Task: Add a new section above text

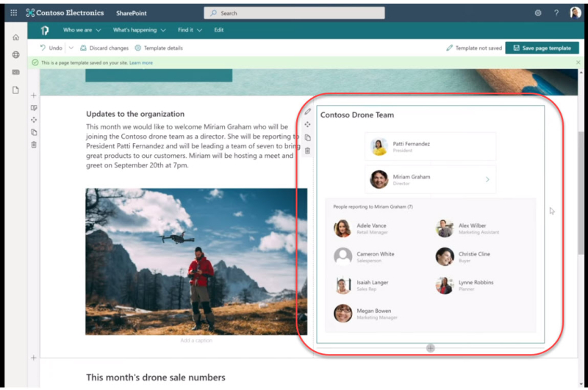Action: point(34,95)
